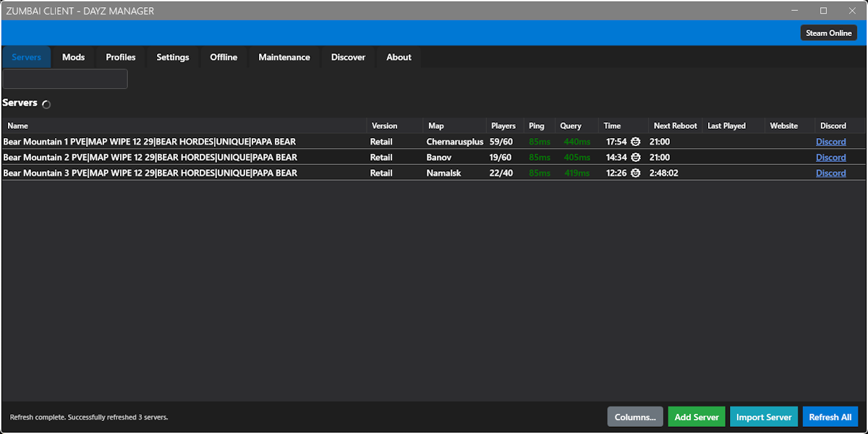Viewport: 868px width, 434px height.
Task: Click the server search input field
Action: coord(64,78)
